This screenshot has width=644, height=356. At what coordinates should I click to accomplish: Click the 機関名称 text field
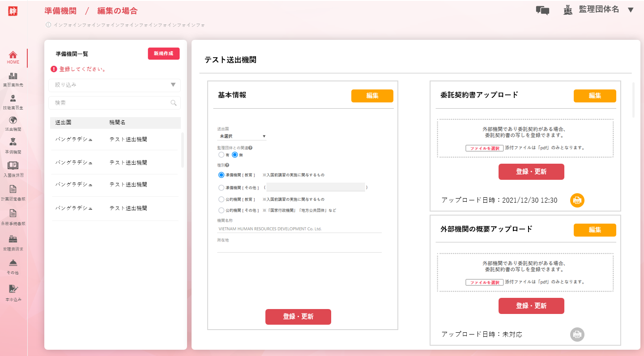coord(299,229)
